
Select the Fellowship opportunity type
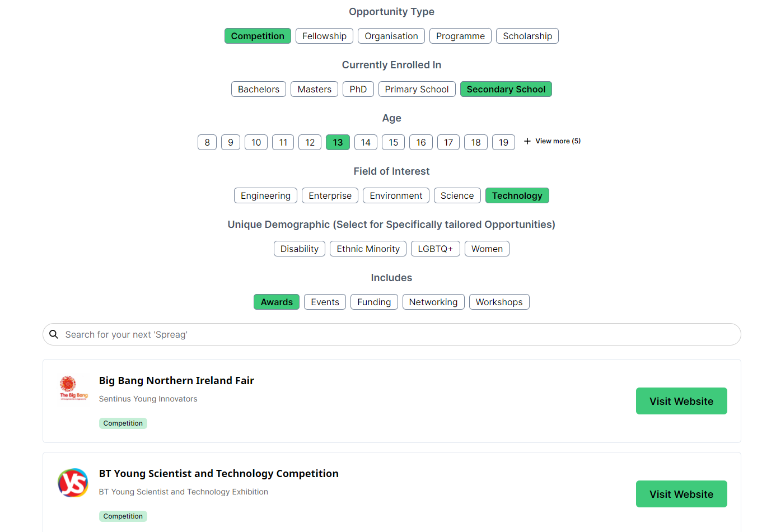coord(324,36)
